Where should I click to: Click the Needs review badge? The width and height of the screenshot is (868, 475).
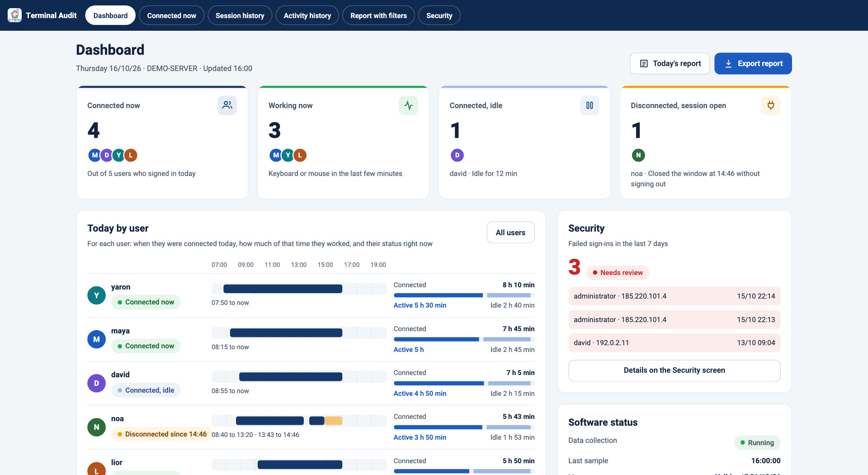(x=618, y=273)
